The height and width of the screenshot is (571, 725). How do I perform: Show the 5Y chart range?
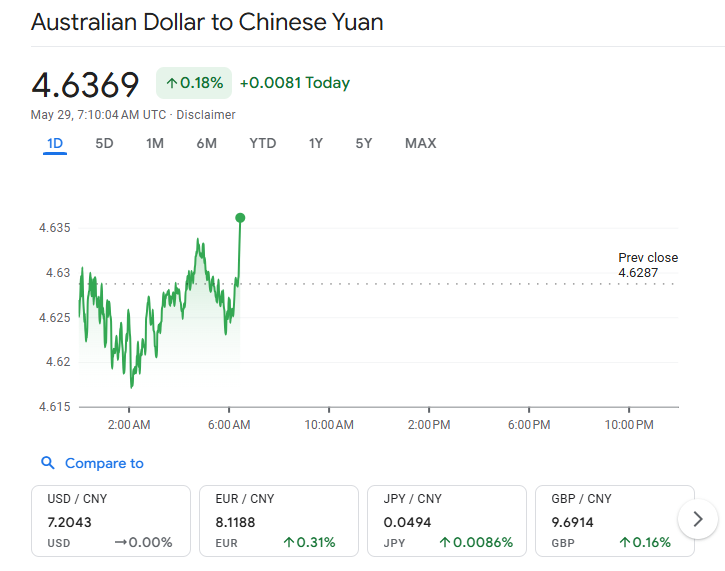(363, 143)
